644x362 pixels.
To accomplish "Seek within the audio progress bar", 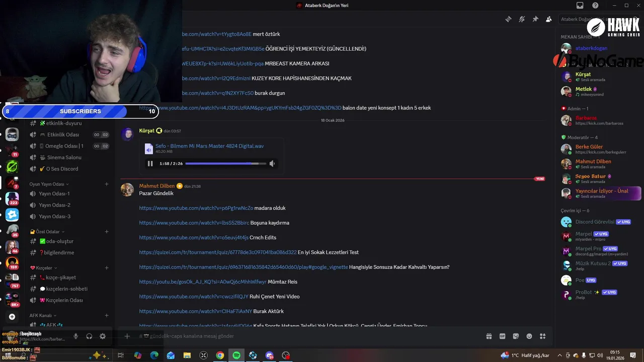I will pyautogui.click(x=225, y=163).
